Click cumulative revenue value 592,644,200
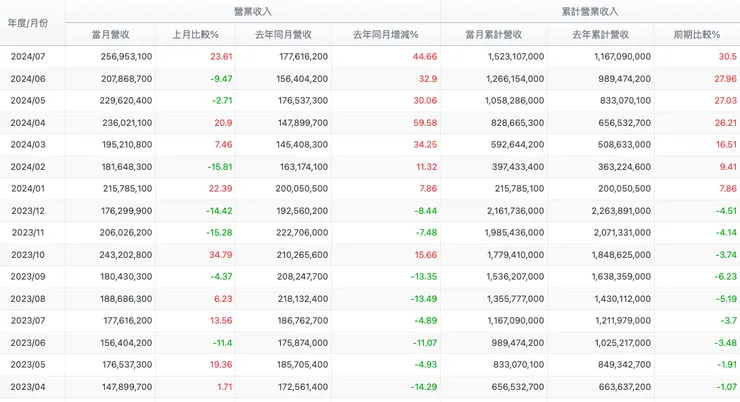The image size is (740, 402). (518, 144)
